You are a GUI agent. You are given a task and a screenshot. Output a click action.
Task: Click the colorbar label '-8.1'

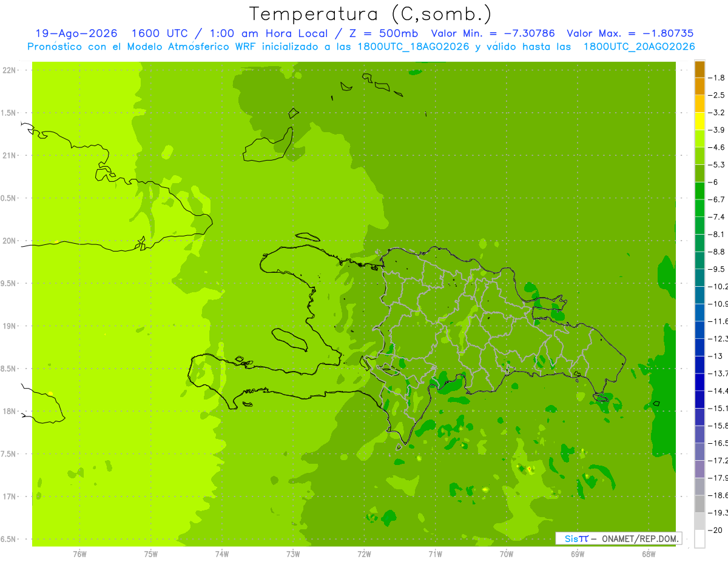717,235
